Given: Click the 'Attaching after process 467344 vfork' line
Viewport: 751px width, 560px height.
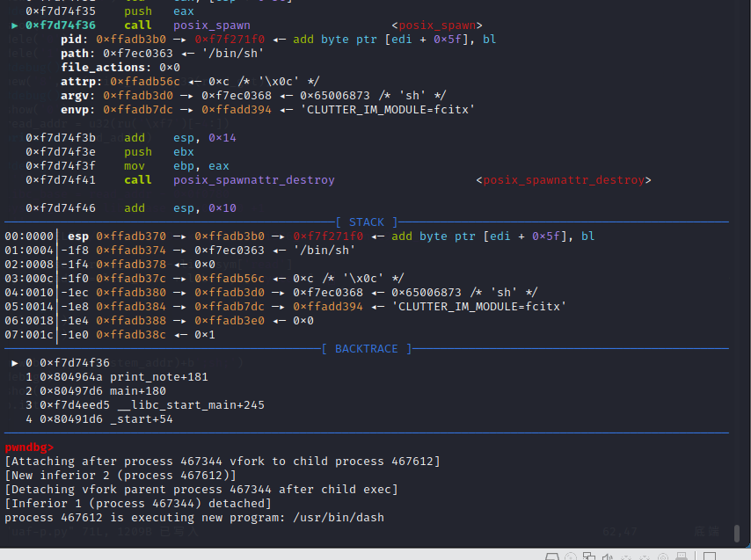Looking at the screenshot, I should tap(222, 462).
